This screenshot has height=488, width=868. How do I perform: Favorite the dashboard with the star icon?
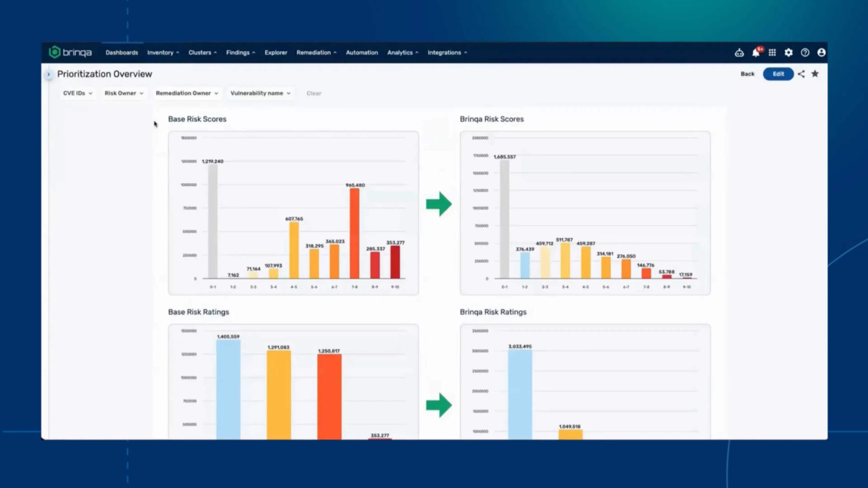click(815, 74)
